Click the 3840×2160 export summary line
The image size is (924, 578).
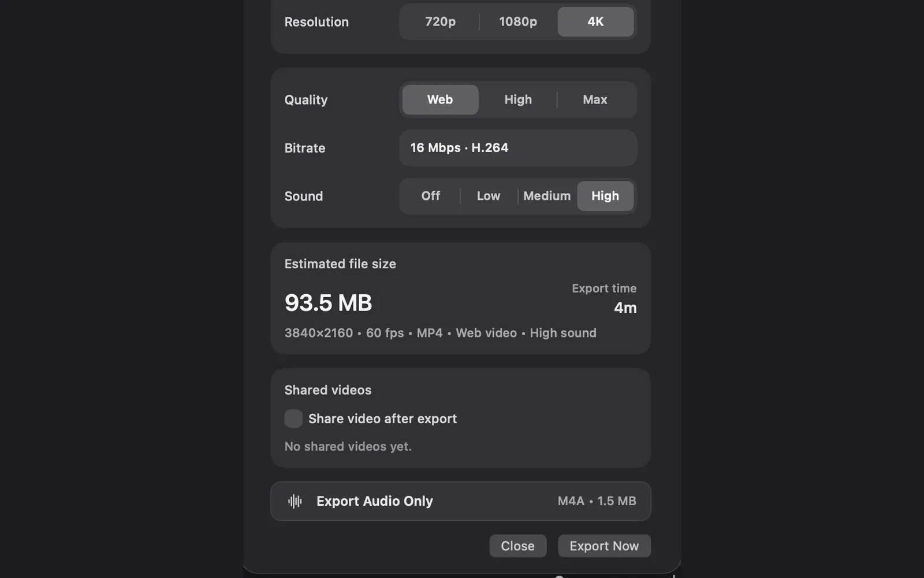[440, 333]
